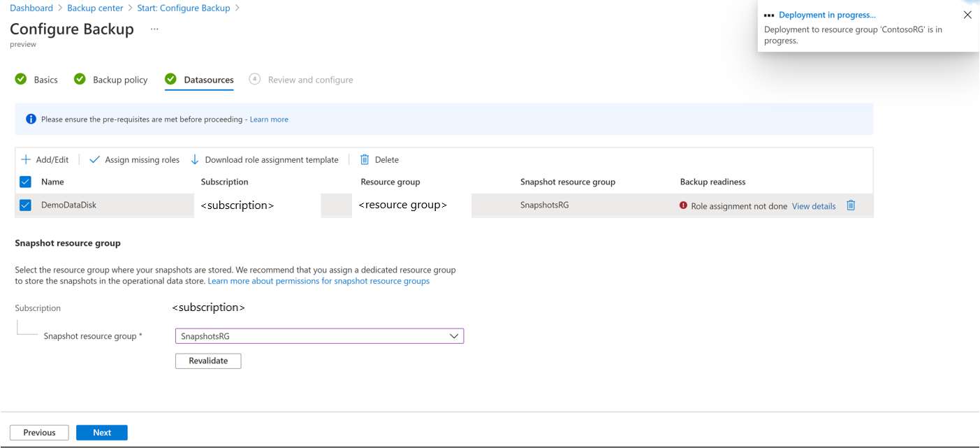Switch to the Backup policy tab

[x=120, y=80]
